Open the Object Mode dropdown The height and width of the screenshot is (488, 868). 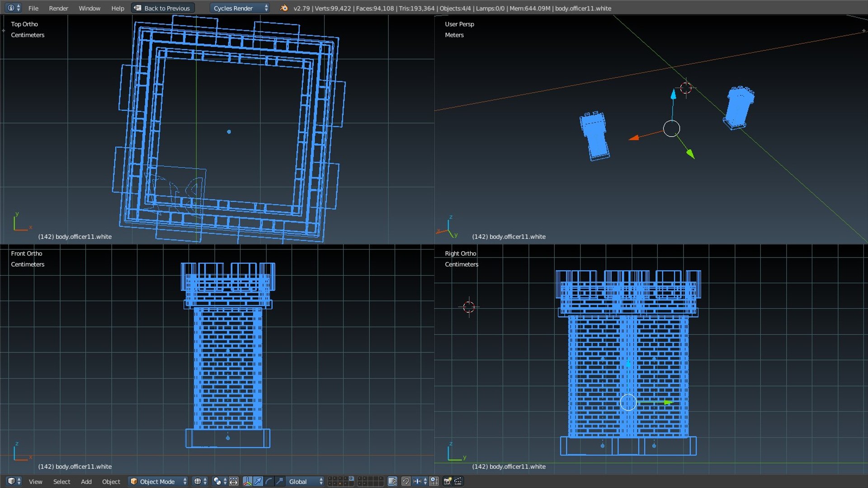(x=158, y=481)
